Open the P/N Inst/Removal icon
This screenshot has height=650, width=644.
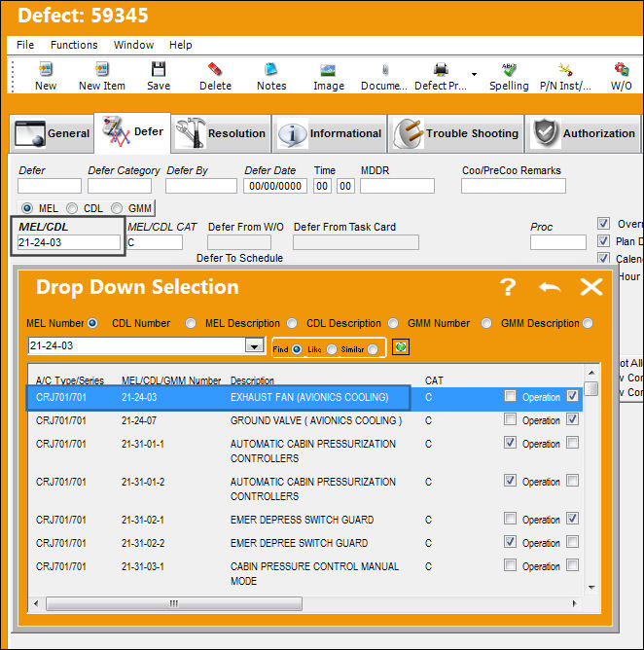(565, 69)
